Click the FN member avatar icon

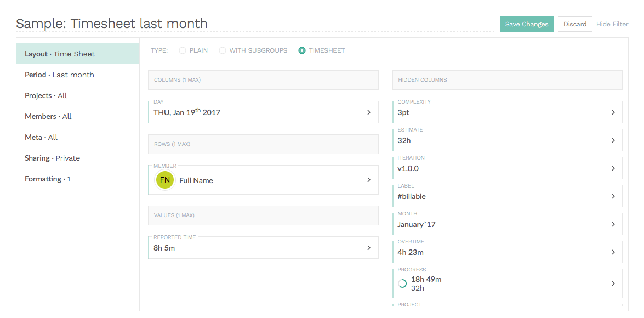165,180
